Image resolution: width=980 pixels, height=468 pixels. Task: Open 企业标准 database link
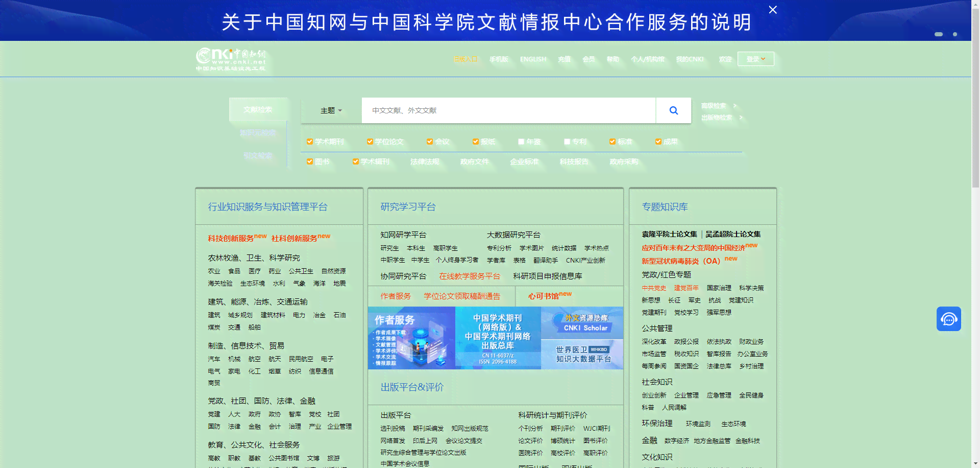pos(524,161)
